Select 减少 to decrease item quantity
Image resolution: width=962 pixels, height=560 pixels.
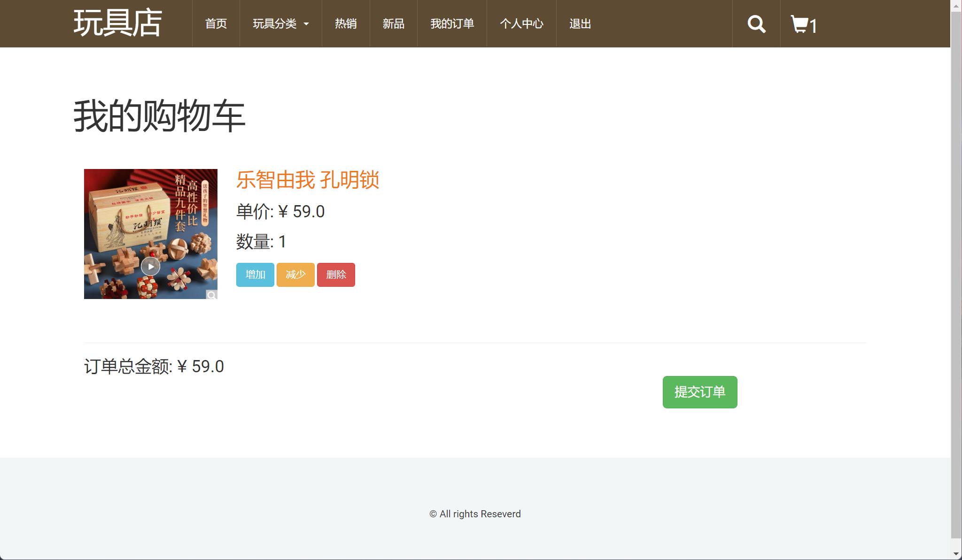295,275
